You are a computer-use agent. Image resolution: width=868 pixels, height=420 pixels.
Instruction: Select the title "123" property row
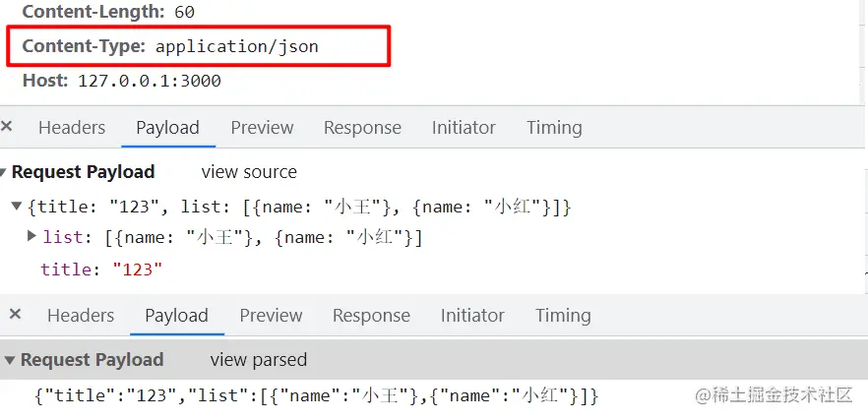point(101,269)
